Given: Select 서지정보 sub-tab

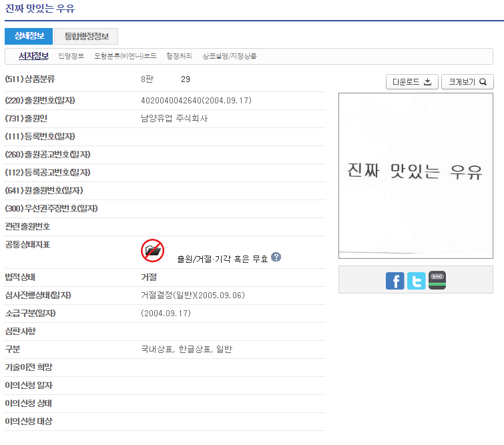Looking at the screenshot, I should 33,56.
